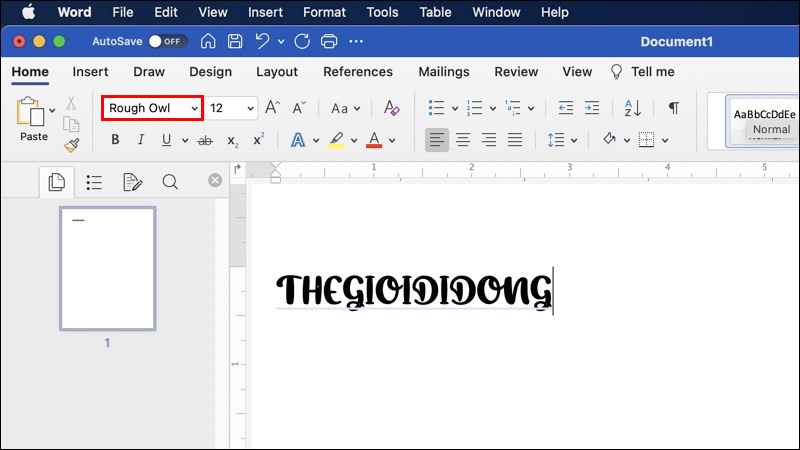
Task: Open Change Case Aa dropdown
Action: point(345,108)
